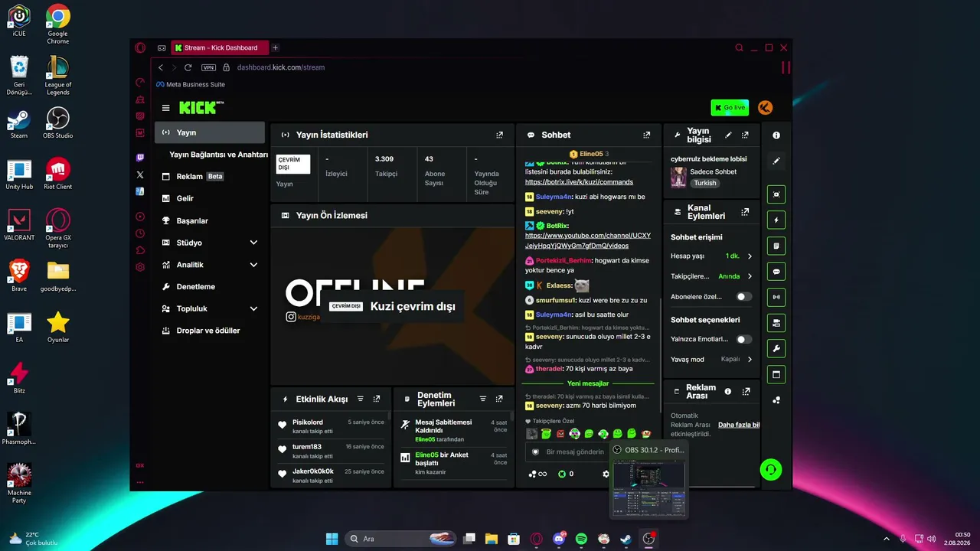Open Droplar ve ödüller page
Image resolution: width=980 pixels, height=551 pixels.
coord(210,331)
